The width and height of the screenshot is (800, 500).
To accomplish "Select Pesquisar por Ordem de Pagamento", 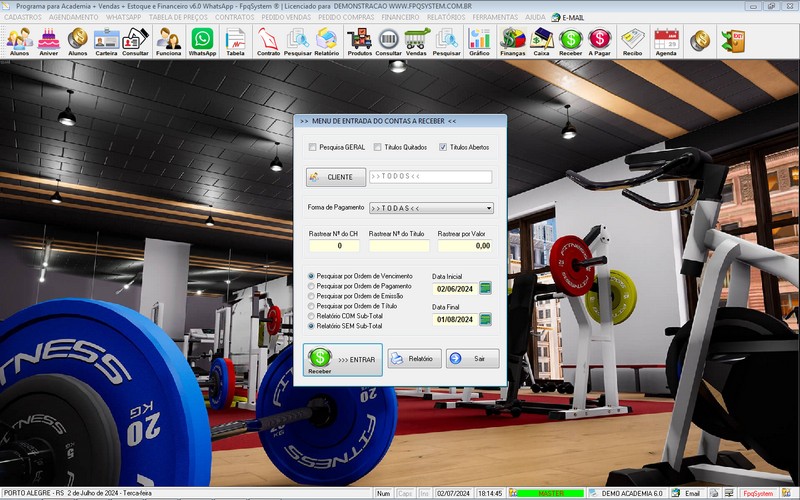I will (311, 286).
